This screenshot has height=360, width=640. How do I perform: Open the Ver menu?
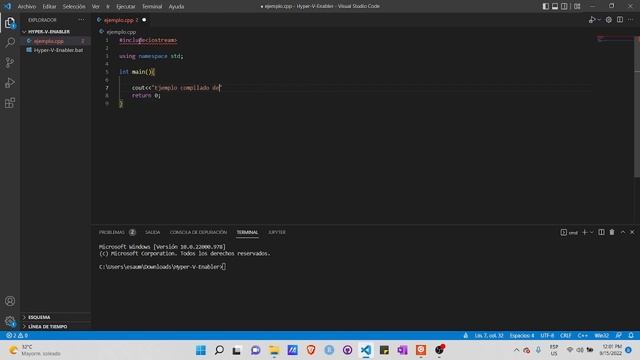coord(96,6)
